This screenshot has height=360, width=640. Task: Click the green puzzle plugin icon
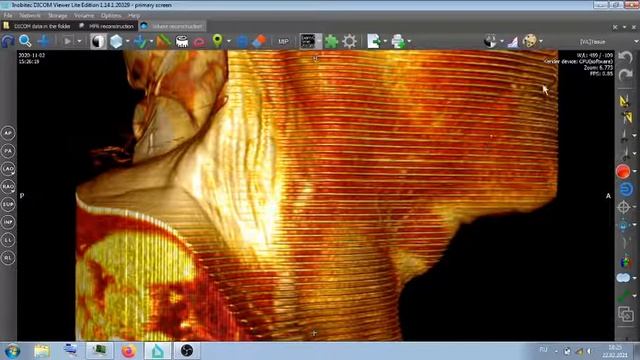(331, 41)
